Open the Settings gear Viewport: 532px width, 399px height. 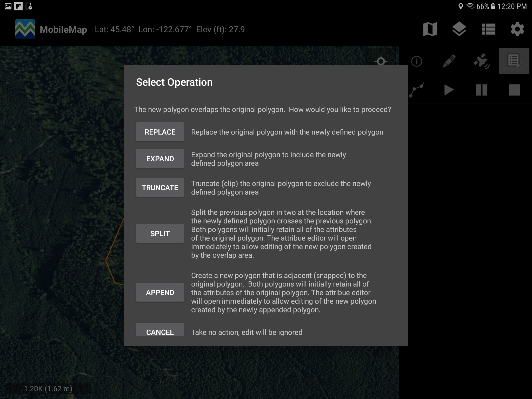[x=517, y=29]
